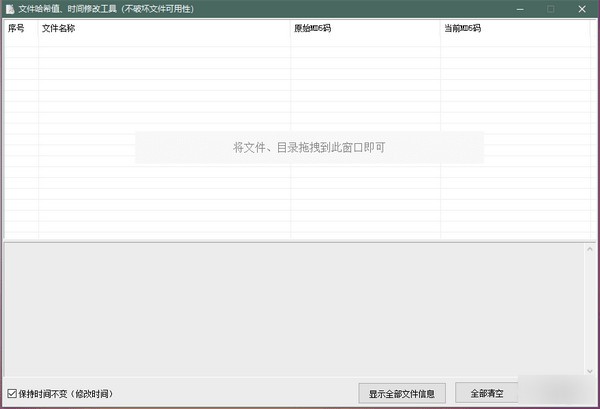Image resolution: width=600 pixels, height=409 pixels.
Task: Maximize the hash tool window
Action: [x=550, y=8]
